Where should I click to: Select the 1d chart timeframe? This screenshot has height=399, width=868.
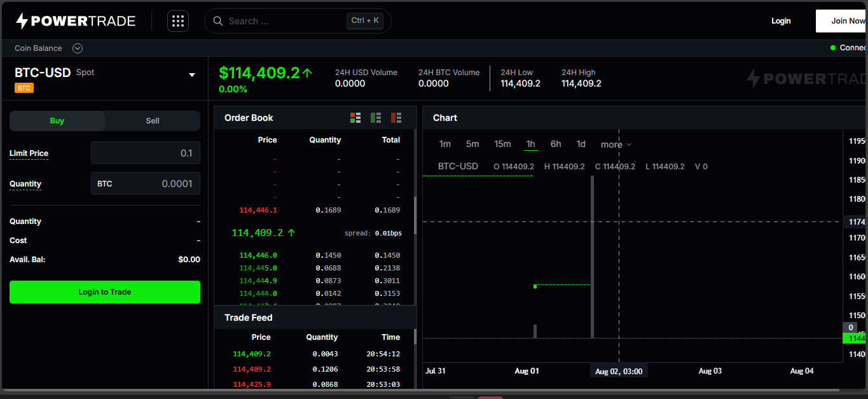point(581,144)
